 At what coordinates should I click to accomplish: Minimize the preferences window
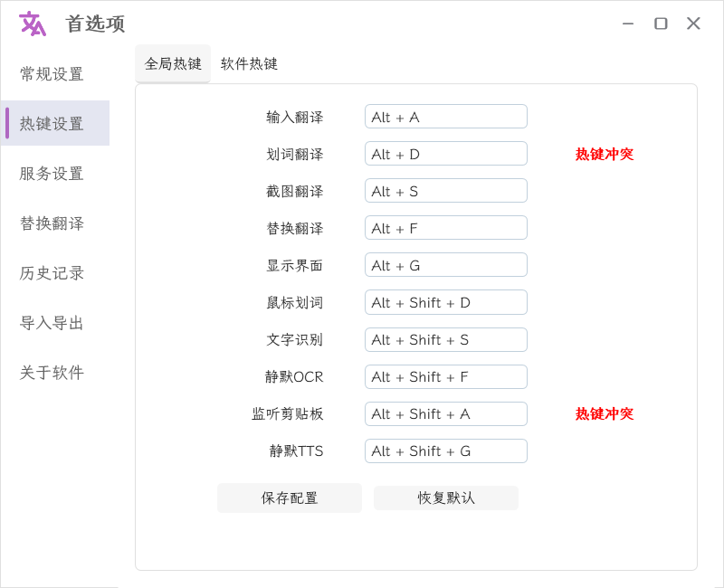[x=628, y=24]
